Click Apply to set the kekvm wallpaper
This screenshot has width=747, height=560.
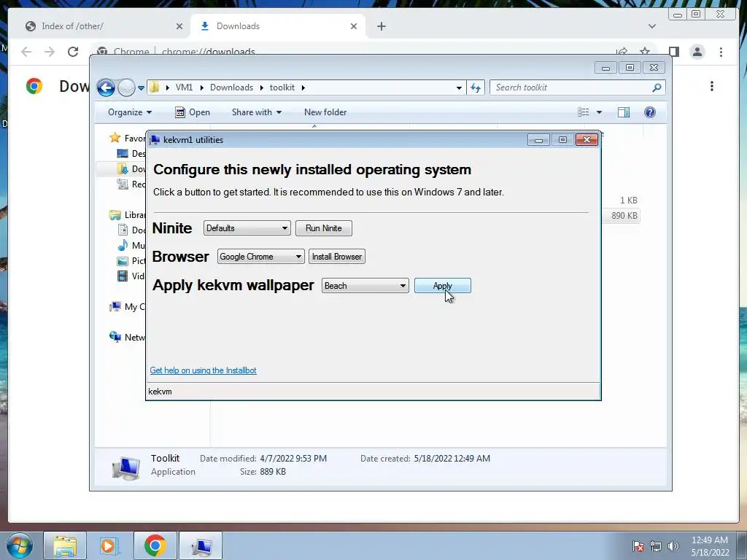[x=442, y=285]
